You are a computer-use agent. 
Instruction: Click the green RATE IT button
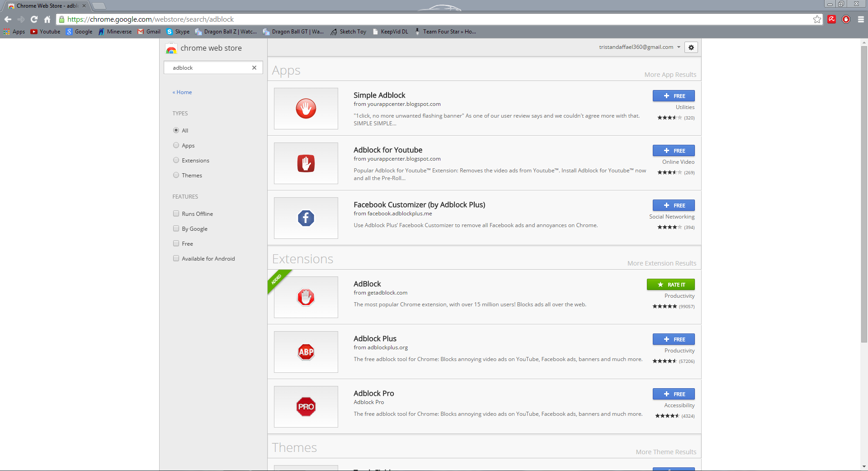click(671, 285)
